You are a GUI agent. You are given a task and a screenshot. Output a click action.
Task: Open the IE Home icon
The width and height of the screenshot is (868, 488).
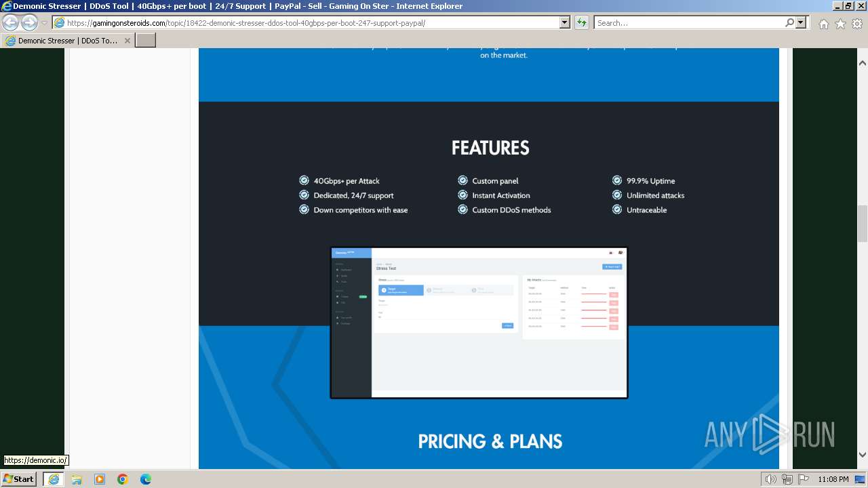pyautogui.click(x=823, y=24)
